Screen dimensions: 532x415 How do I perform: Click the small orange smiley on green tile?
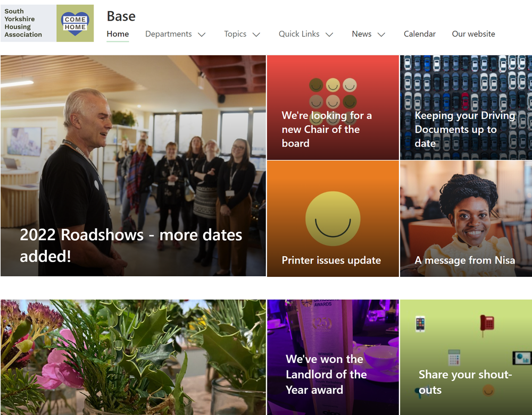point(488,390)
